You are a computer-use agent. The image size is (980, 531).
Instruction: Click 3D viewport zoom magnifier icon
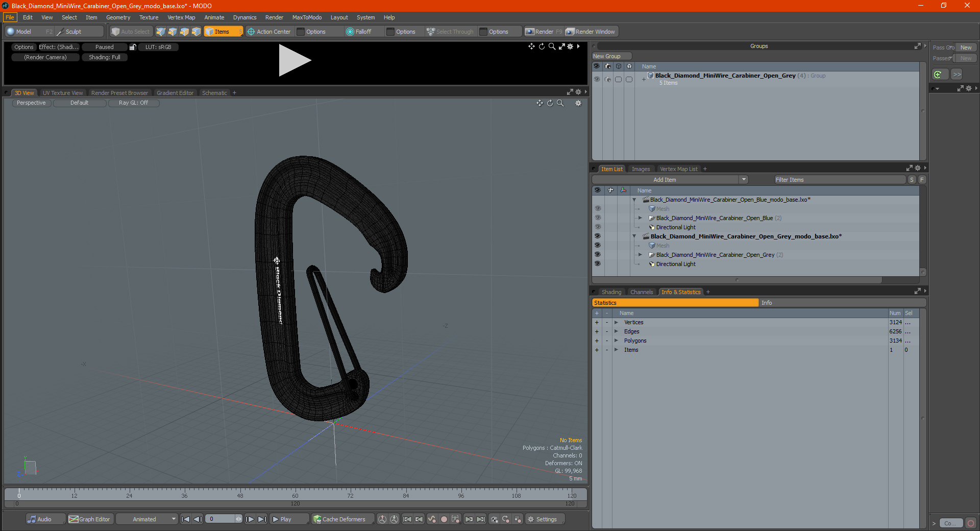tap(560, 103)
